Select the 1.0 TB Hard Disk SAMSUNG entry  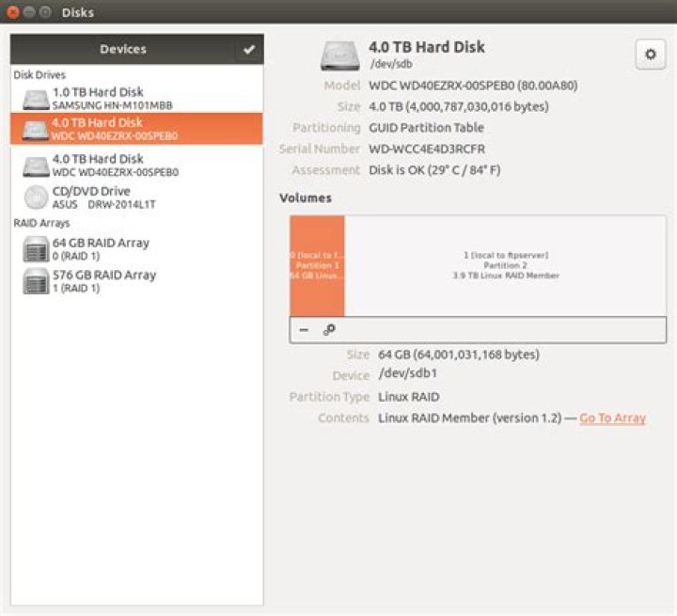137,99
